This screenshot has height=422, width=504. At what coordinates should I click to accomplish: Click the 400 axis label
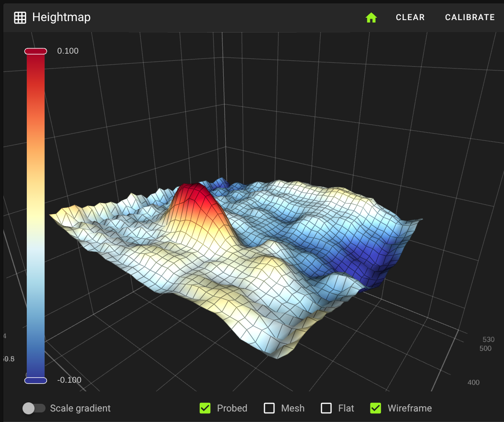coord(473,382)
